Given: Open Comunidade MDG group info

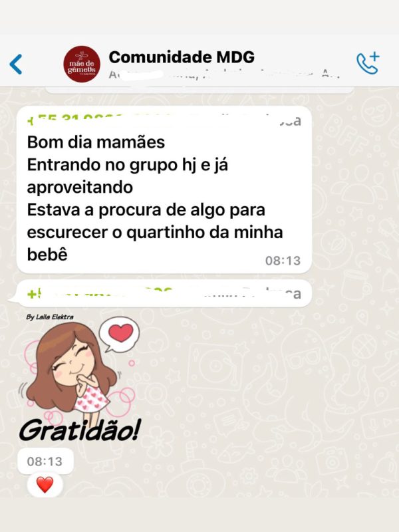Looking at the screenshot, I should point(182,57).
